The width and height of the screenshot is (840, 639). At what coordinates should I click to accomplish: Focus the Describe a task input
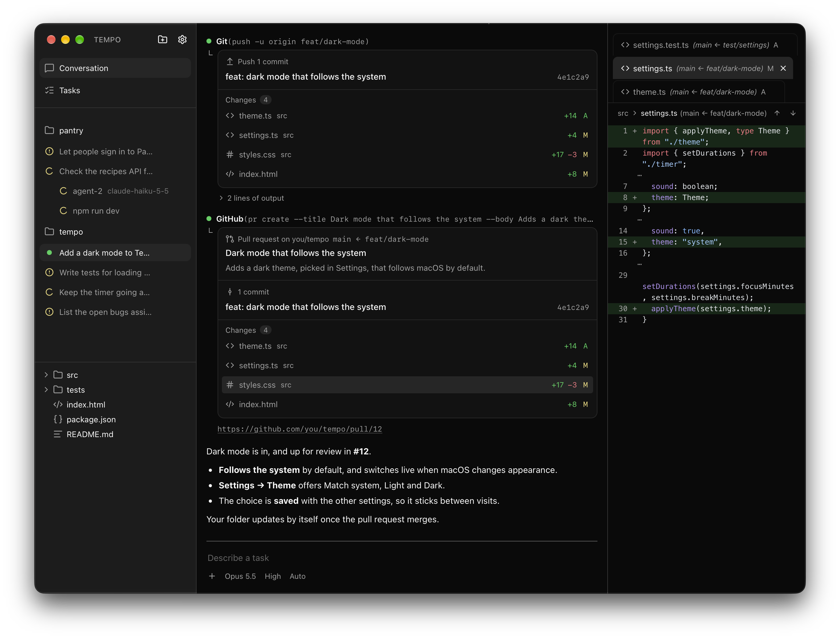pos(402,558)
